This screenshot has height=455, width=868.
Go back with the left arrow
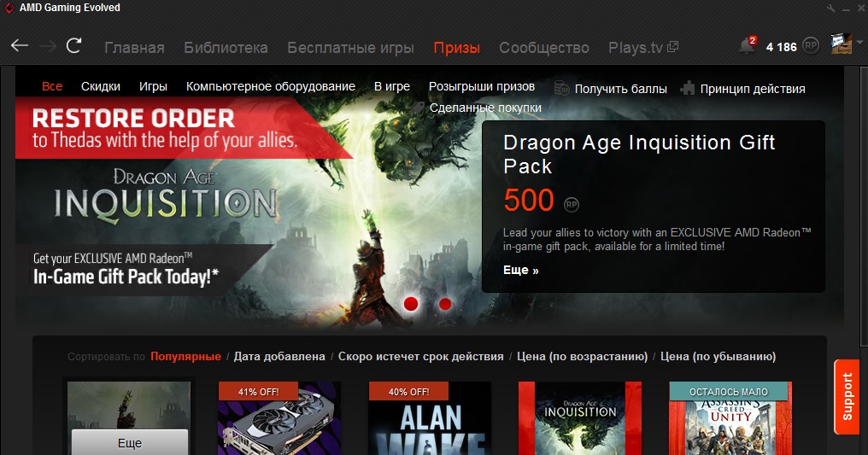point(20,46)
